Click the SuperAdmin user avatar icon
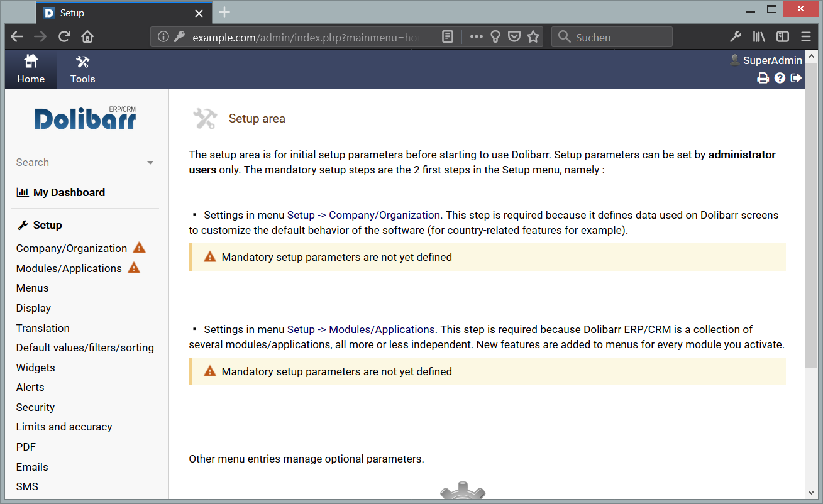The width and height of the screenshot is (823, 504). point(734,60)
